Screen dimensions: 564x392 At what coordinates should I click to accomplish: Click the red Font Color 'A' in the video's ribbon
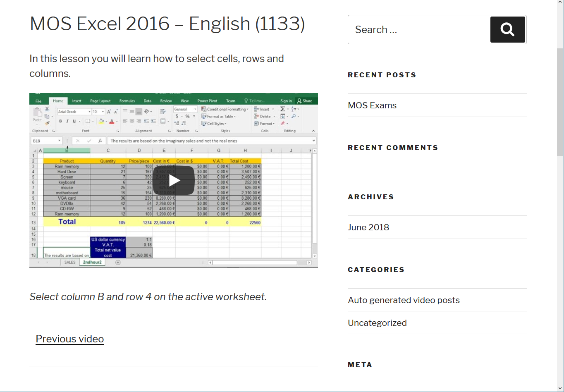coord(112,121)
